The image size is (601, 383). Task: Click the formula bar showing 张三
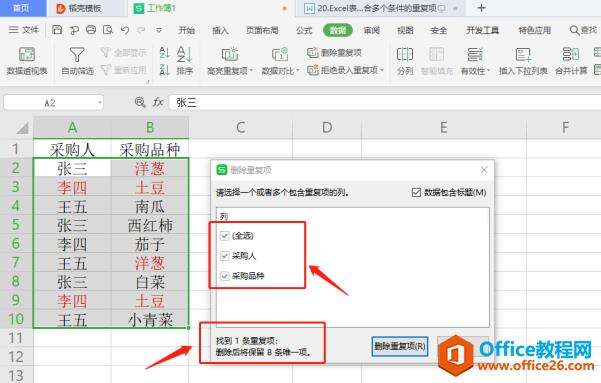coord(383,102)
